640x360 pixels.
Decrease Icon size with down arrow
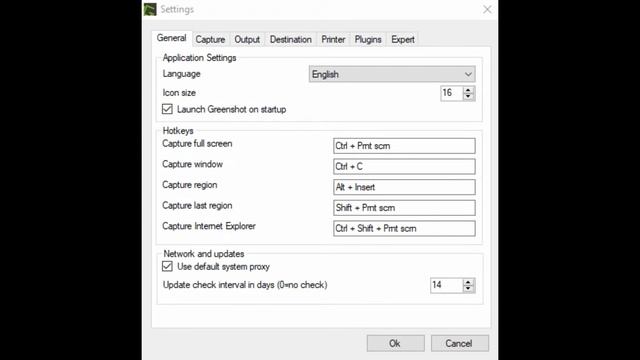pyautogui.click(x=468, y=97)
